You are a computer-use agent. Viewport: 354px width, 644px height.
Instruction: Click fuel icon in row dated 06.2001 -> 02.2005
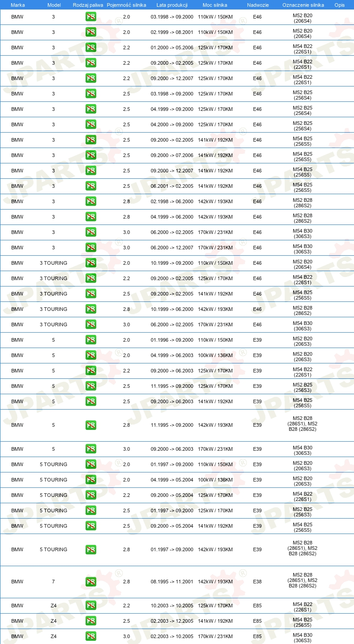coord(91,186)
